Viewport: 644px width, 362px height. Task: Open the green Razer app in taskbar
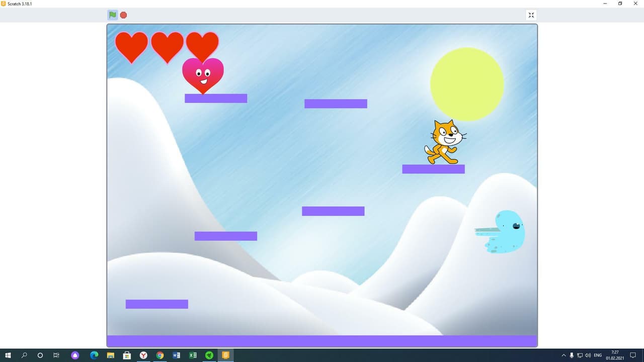coord(209,355)
